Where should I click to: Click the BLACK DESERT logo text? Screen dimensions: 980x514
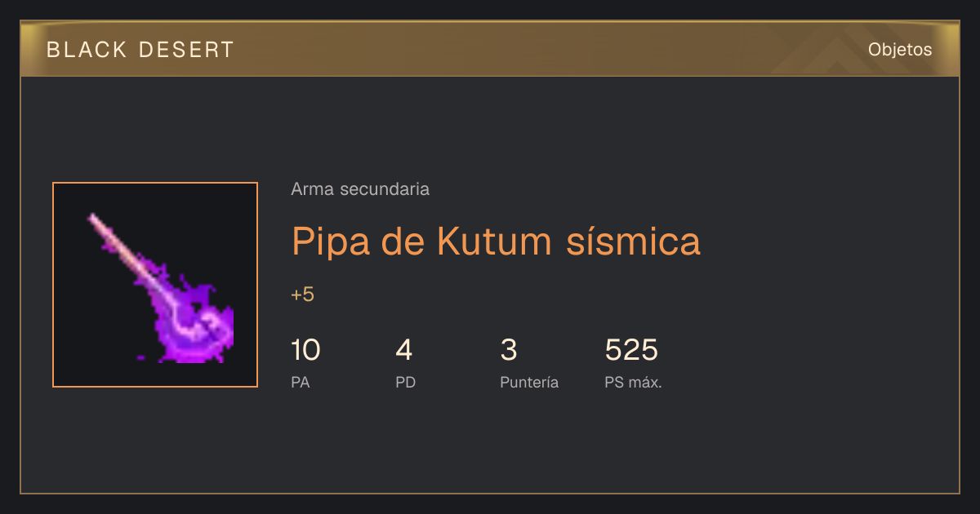pyautogui.click(x=140, y=50)
